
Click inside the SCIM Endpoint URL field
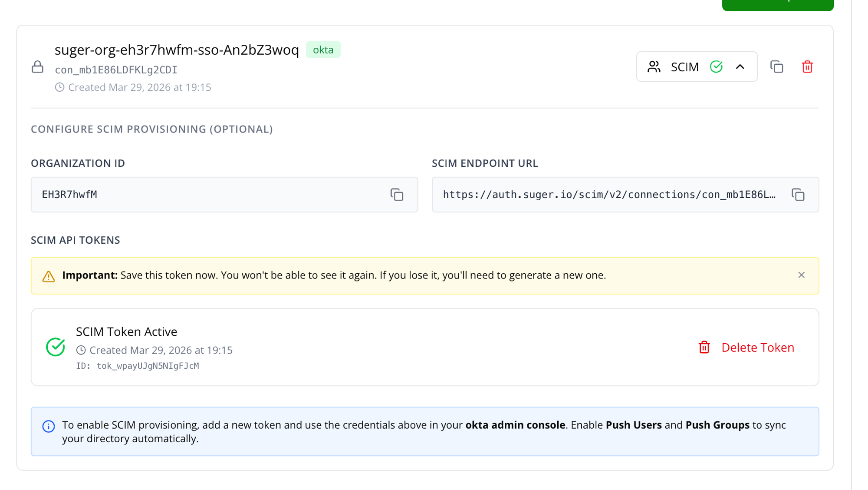pos(608,195)
